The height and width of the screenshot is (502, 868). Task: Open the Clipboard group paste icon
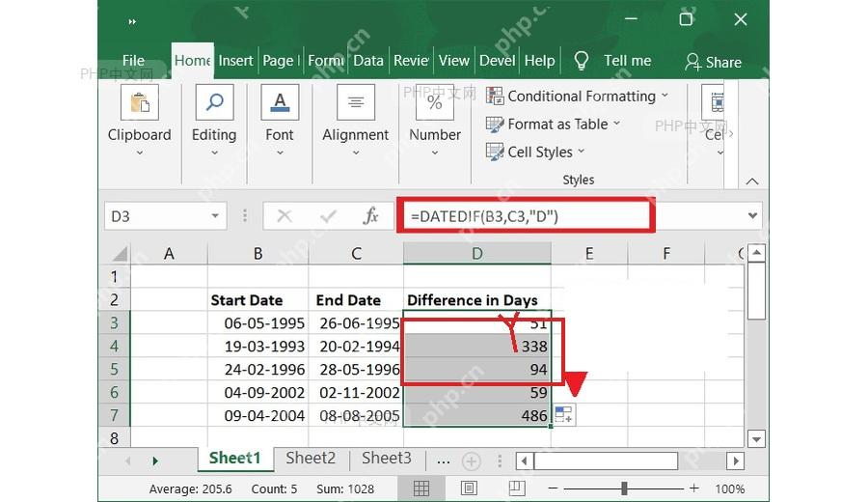[140, 102]
